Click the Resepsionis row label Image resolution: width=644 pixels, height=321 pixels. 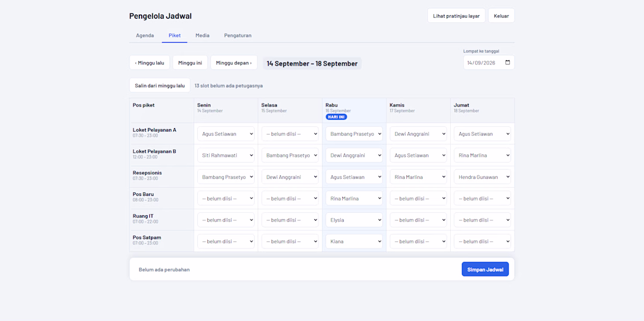(x=147, y=172)
